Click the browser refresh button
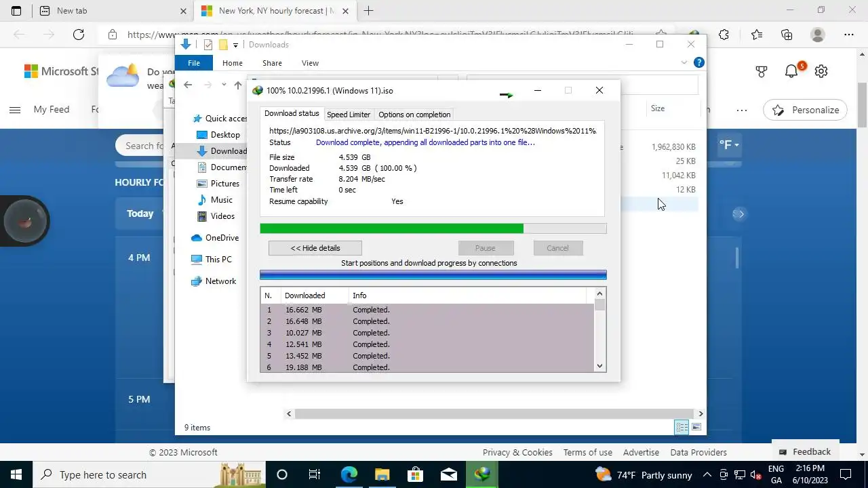 coord(79,35)
